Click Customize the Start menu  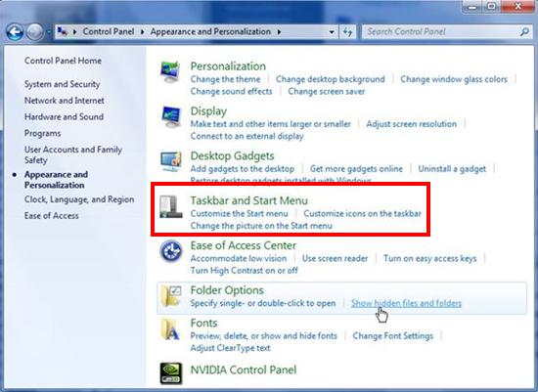(x=239, y=214)
